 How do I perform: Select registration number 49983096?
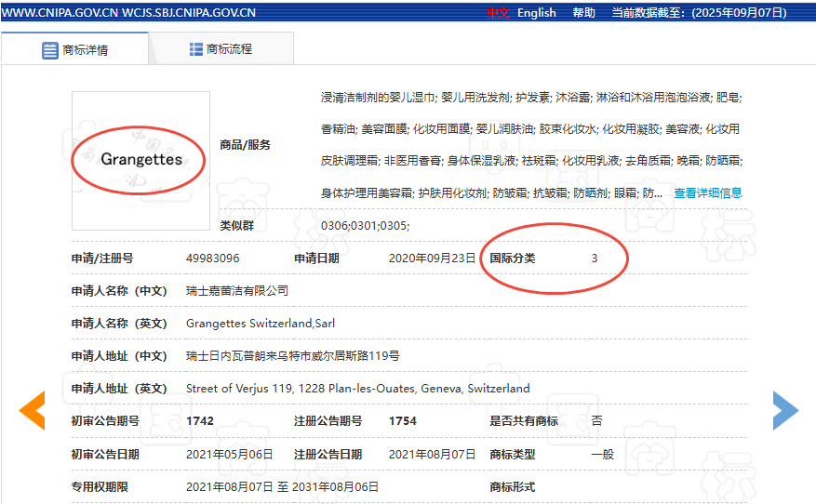(x=213, y=258)
